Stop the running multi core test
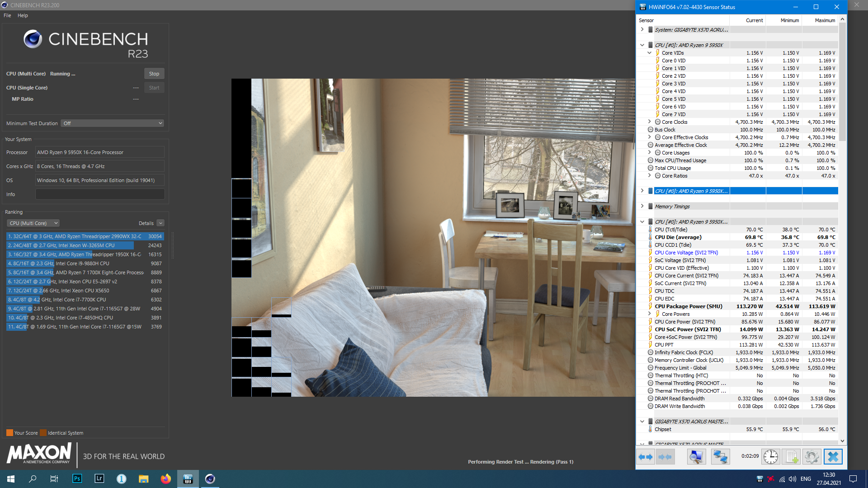This screenshot has height=488, width=868. (154, 74)
